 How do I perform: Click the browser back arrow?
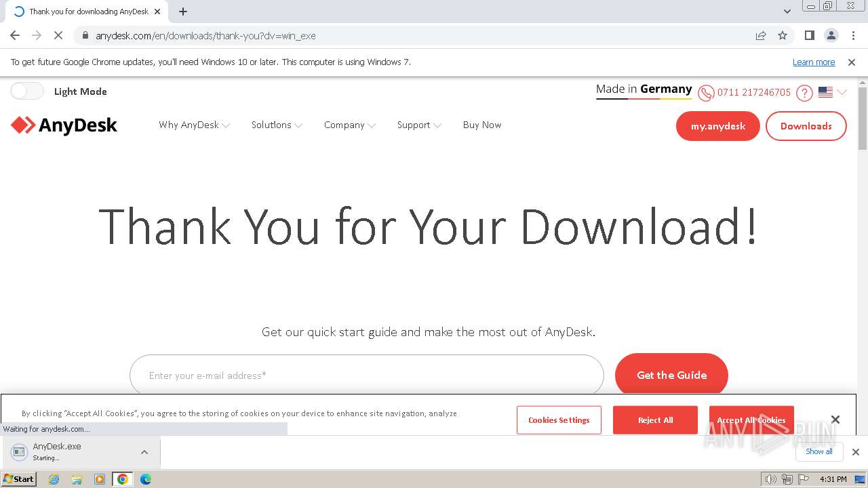tap(15, 35)
